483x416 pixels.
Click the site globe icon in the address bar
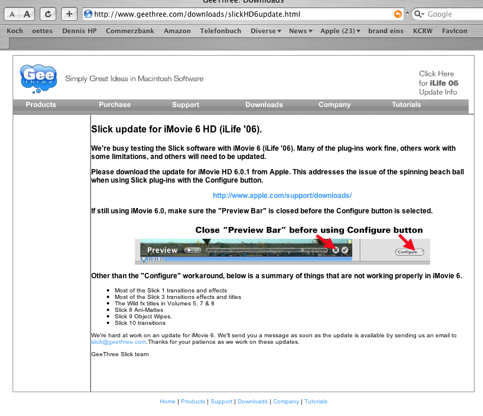click(88, 14)
